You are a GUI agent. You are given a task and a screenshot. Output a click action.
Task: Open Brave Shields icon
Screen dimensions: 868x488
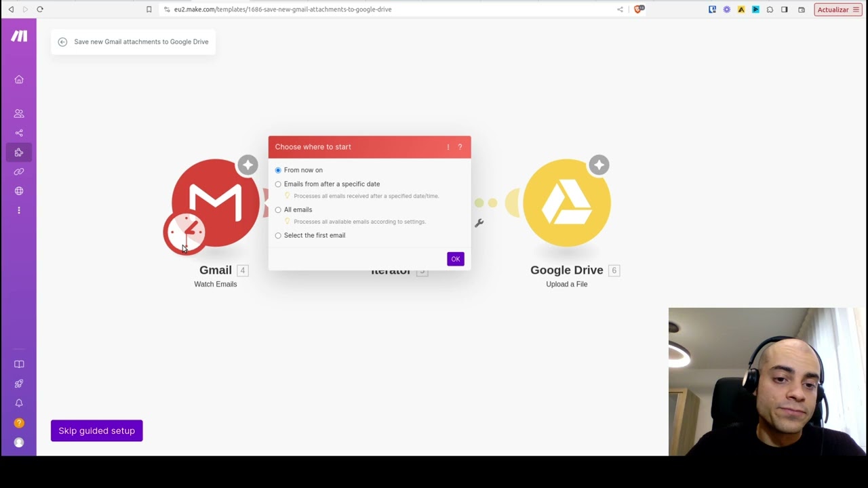639,9
